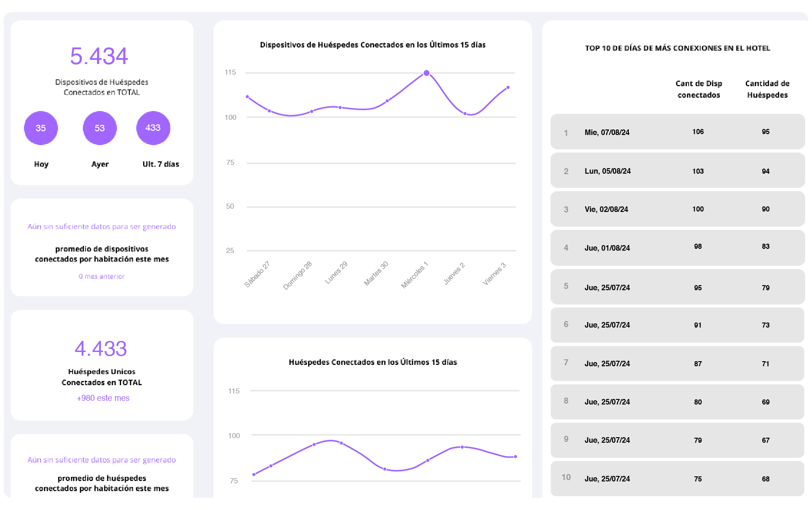Click the 'Cant de Disp conectados' column header
Viewport: 812px width, 510px height.
699,89
